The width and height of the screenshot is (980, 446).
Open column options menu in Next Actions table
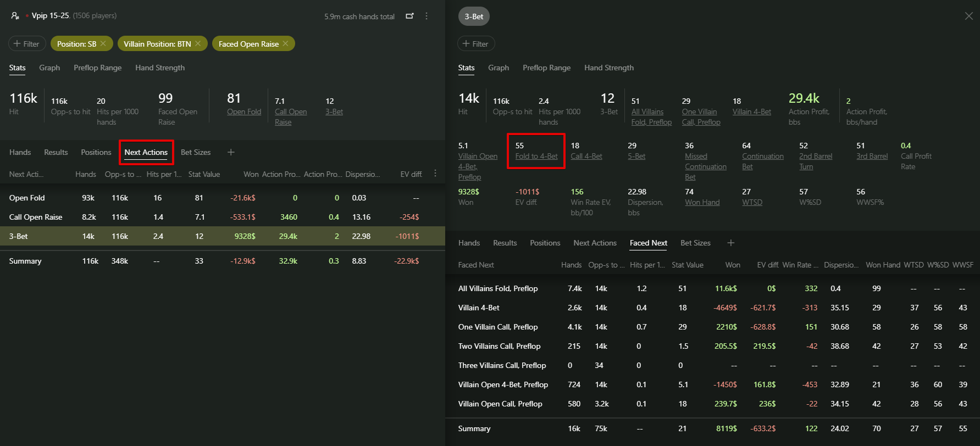click(435, 174)
